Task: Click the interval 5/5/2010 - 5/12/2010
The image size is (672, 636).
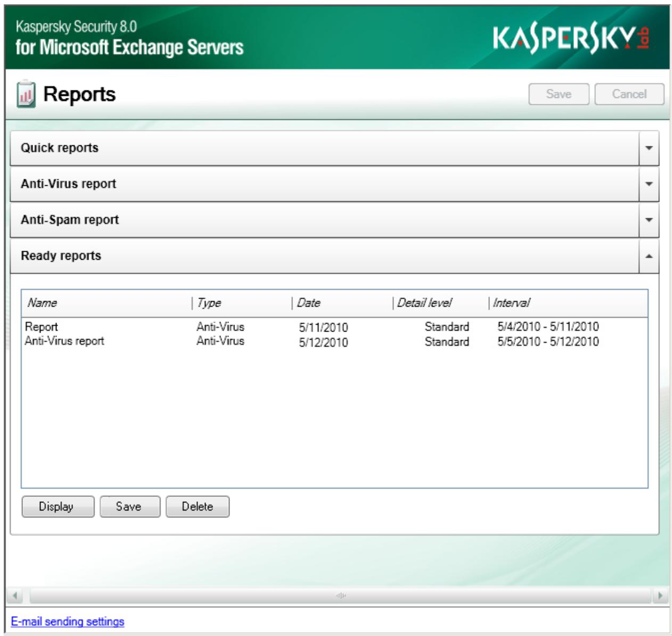Action: pos(548,341)
